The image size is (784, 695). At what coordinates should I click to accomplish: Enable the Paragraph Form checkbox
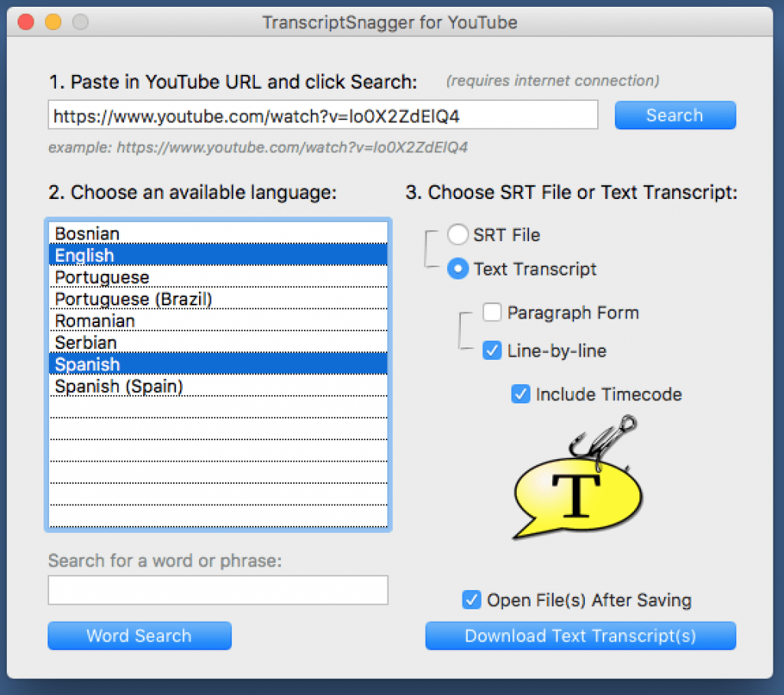point(492,312)
